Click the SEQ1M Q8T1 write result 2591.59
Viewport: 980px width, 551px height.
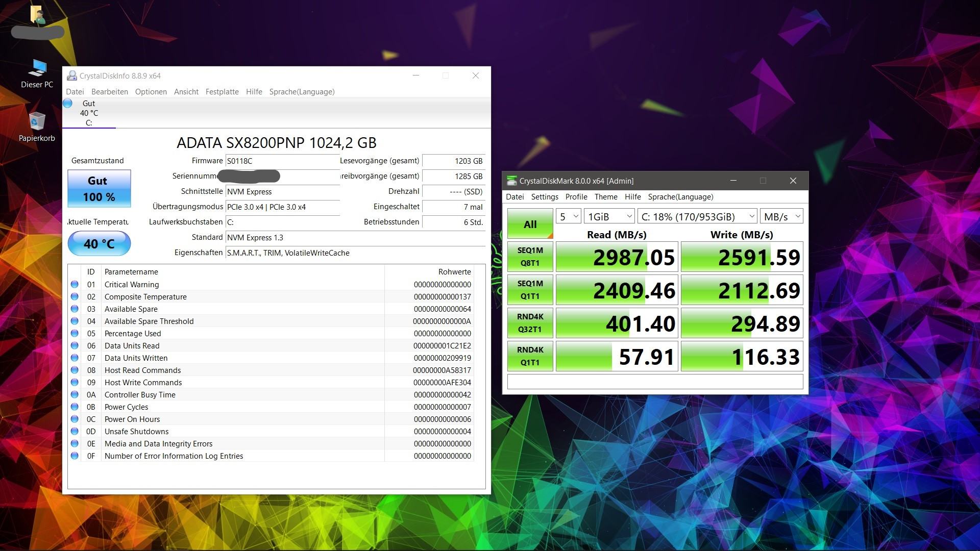click(742, 257)
